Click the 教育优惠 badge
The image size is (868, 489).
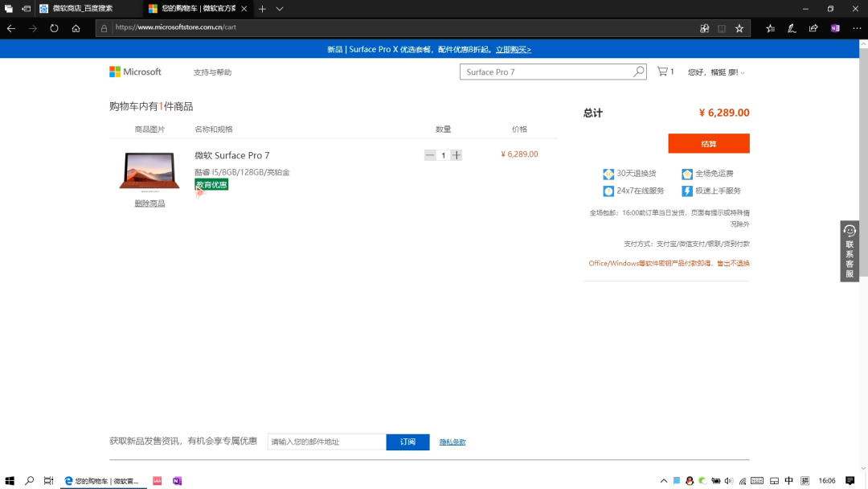[211, 184]
